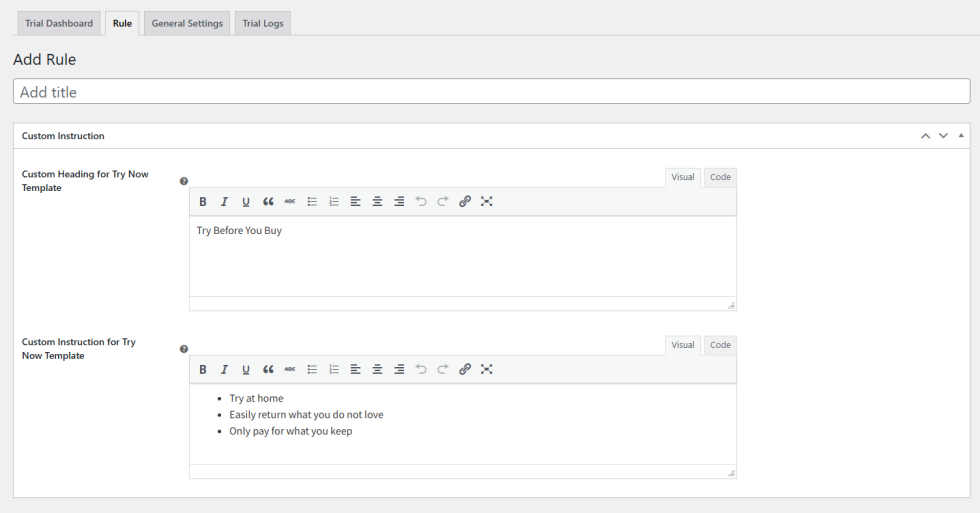
Task: Show help tooltip for Custom Instruction field
Action: point(184,349)
